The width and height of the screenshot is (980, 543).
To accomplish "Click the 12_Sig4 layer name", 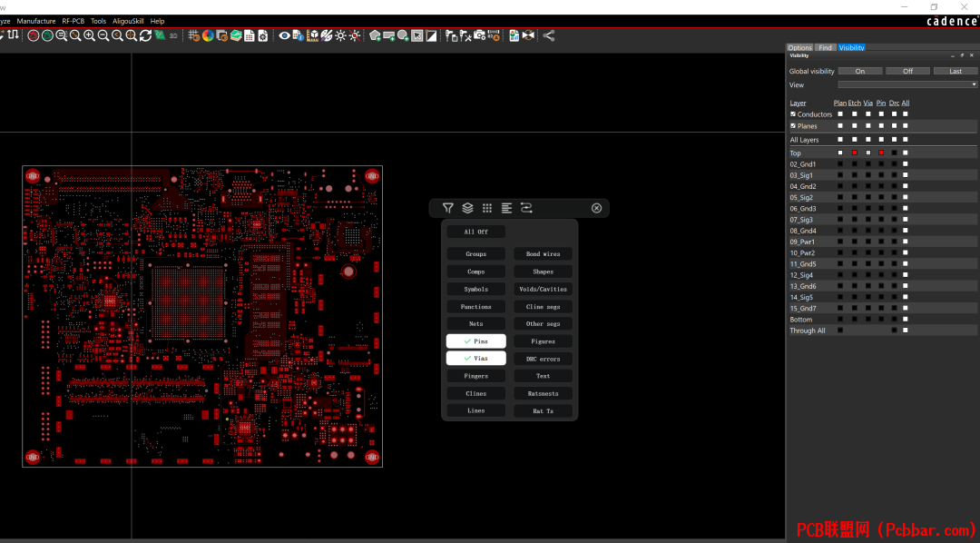I will coord(802,274).
